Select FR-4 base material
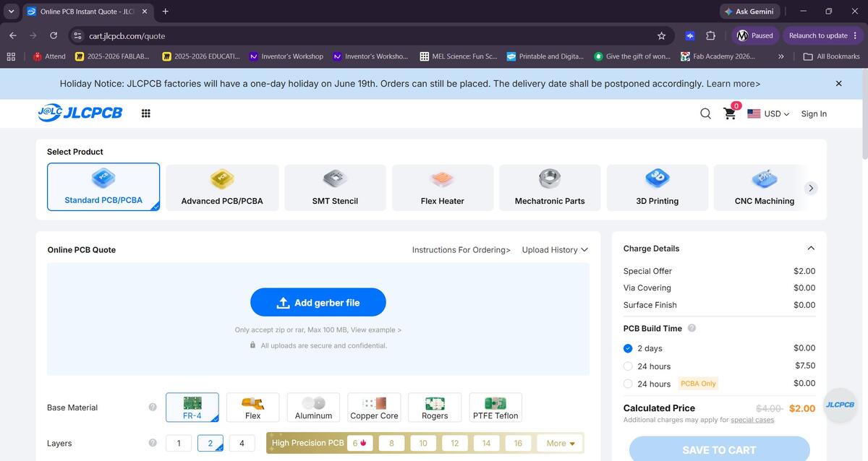 pos(192,408)
